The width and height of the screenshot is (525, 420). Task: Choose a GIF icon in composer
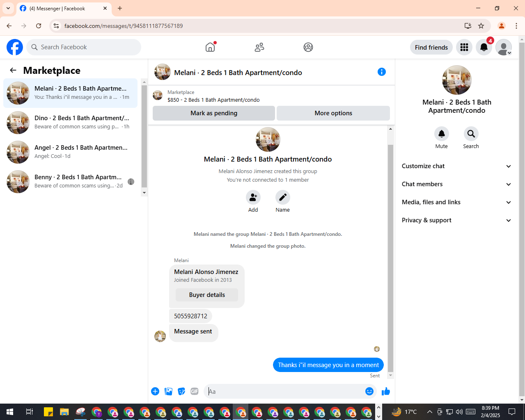pos(195,391)
